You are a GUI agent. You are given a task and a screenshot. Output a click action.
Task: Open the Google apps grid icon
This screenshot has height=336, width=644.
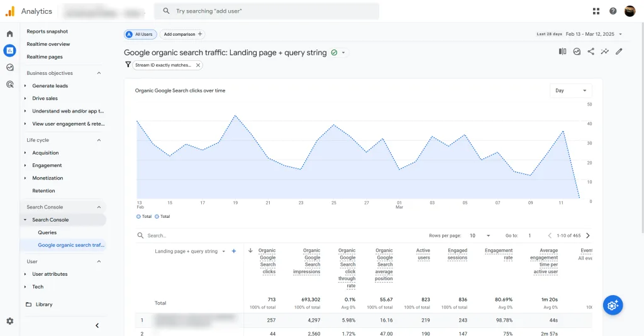(x=596, y=11)
